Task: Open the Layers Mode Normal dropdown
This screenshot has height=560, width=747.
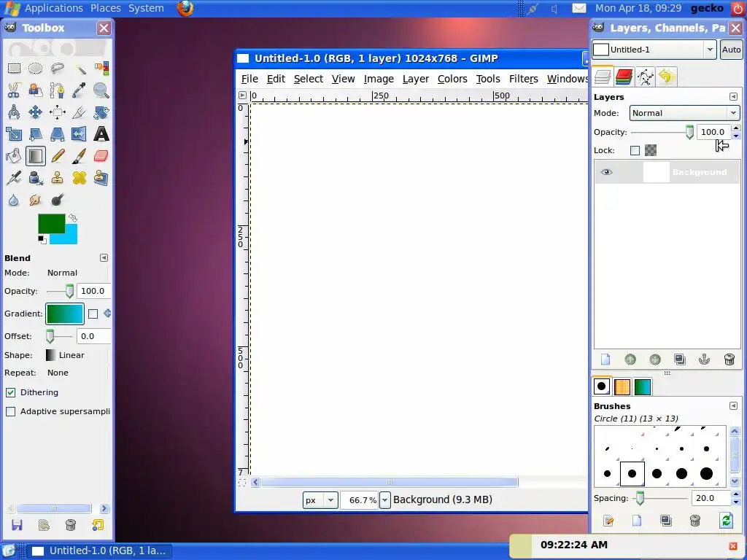Action: pyautogui.click(x=684, y=113)
